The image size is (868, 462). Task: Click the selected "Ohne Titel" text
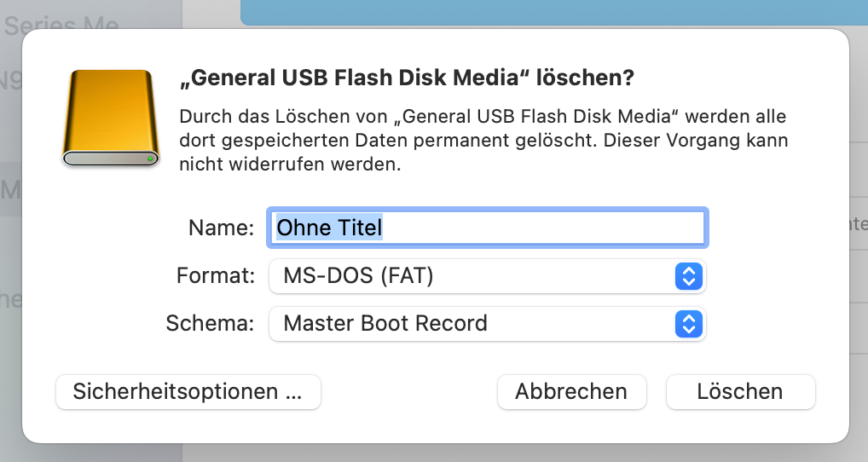(x=330, y=228)
